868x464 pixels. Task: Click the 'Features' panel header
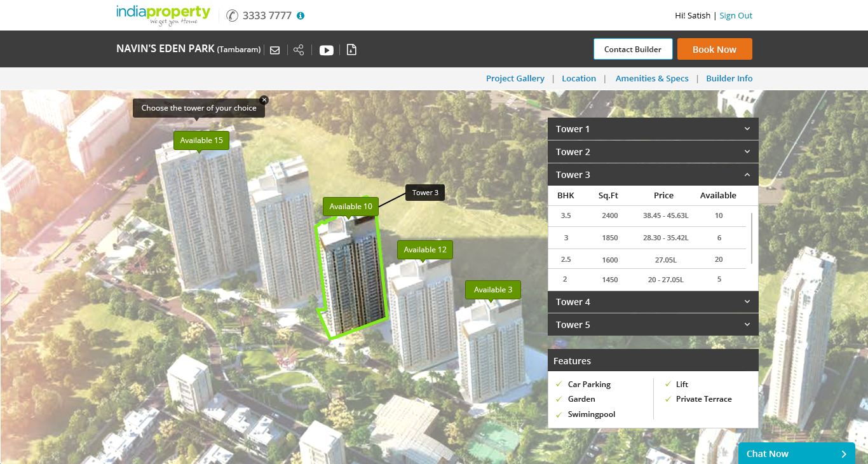(653, 360)
